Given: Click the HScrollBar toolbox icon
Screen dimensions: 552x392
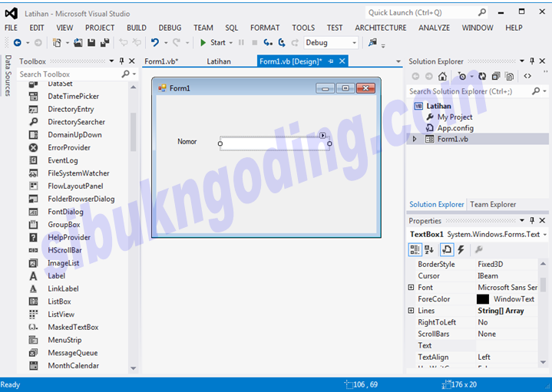Looking at the screenshot, I should (x=33, y=250).
